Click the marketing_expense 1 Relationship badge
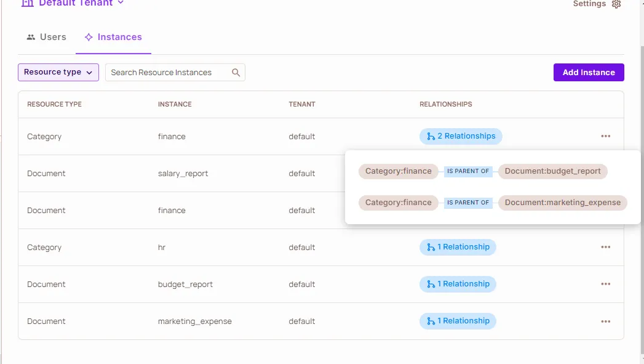 pos(458,321)
